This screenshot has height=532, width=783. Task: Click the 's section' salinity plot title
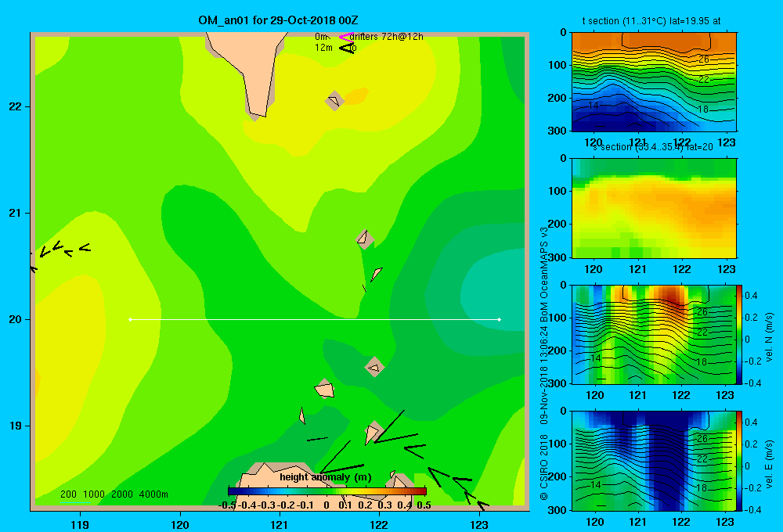(652, 147)
